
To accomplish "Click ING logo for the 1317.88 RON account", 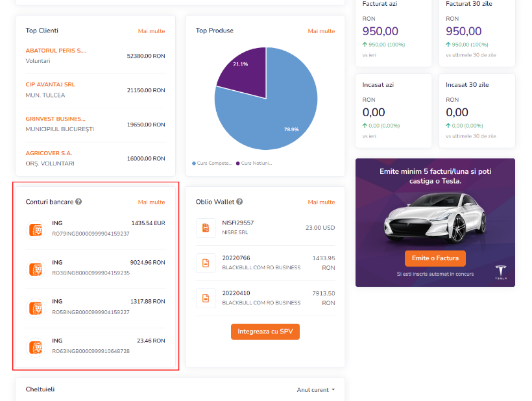I will click(36, 308).
